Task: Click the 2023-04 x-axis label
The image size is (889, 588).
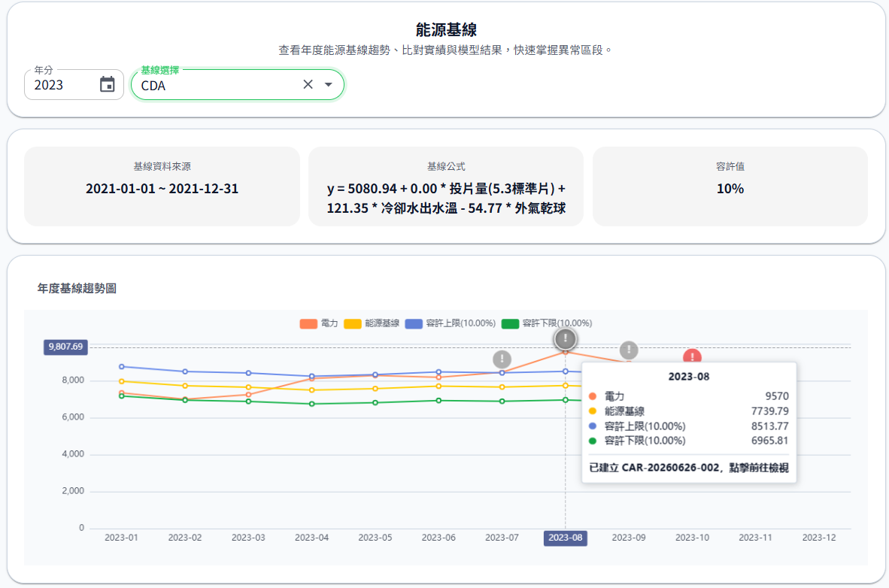Action: pos(312,538)
